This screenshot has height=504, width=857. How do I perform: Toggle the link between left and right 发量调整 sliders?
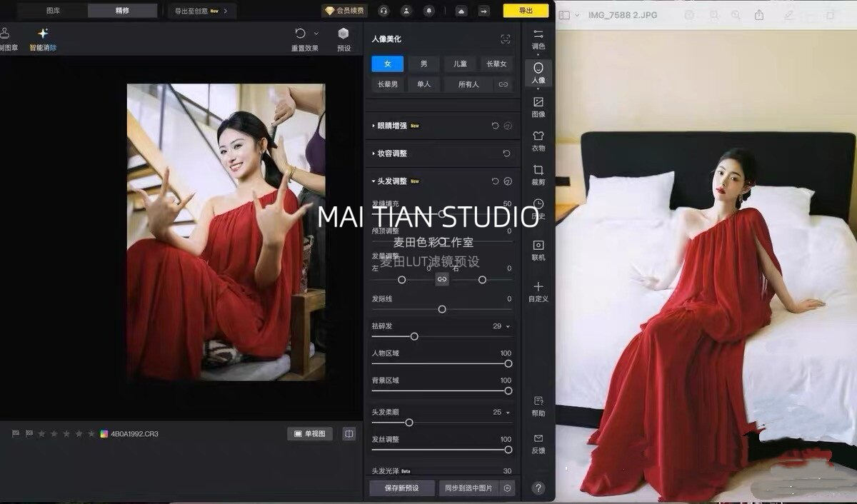click(442, 280)
